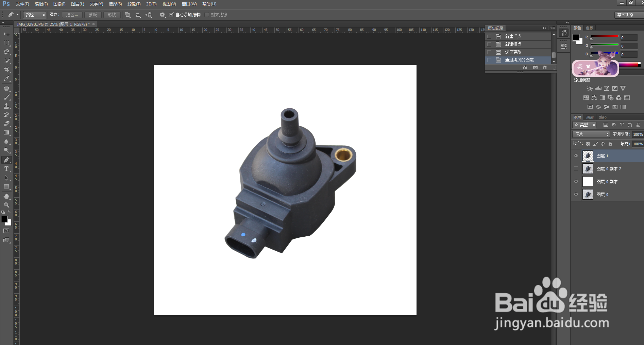Select the Blur tool
The height and width of the screenshot is (345, 644).
coord(6,141)
